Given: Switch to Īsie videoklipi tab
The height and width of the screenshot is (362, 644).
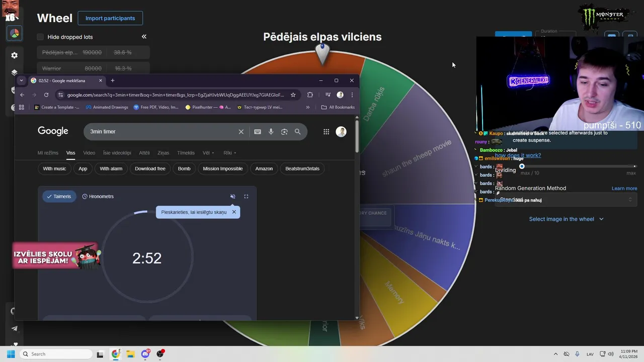Looking at the screenshot, I should point(117,153).
